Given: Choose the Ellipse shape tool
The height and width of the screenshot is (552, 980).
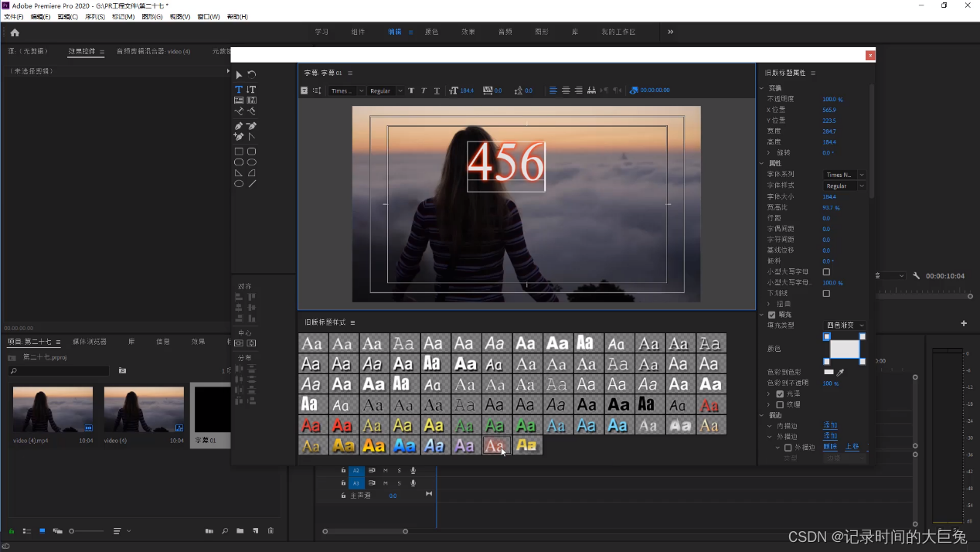Looking at the screenshot, I should 239,184.
